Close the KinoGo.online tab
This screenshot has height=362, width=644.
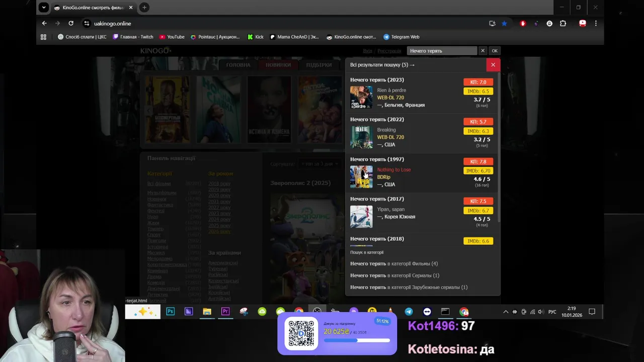pos(131,8)
